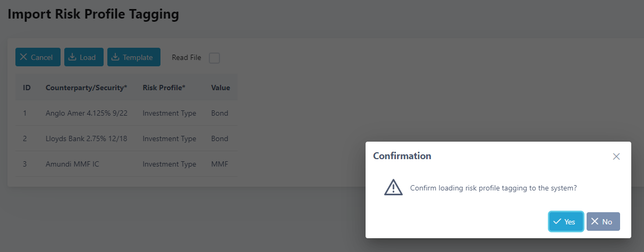Click the ID column header
Image resolution: width=644 pixels, height=252 pixels.
pos(27,88)
